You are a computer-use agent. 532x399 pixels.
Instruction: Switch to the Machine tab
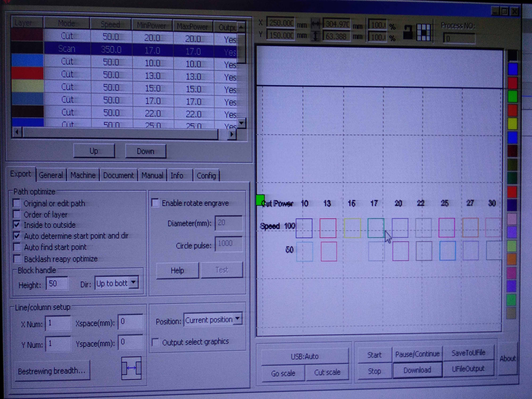[83, 175]
